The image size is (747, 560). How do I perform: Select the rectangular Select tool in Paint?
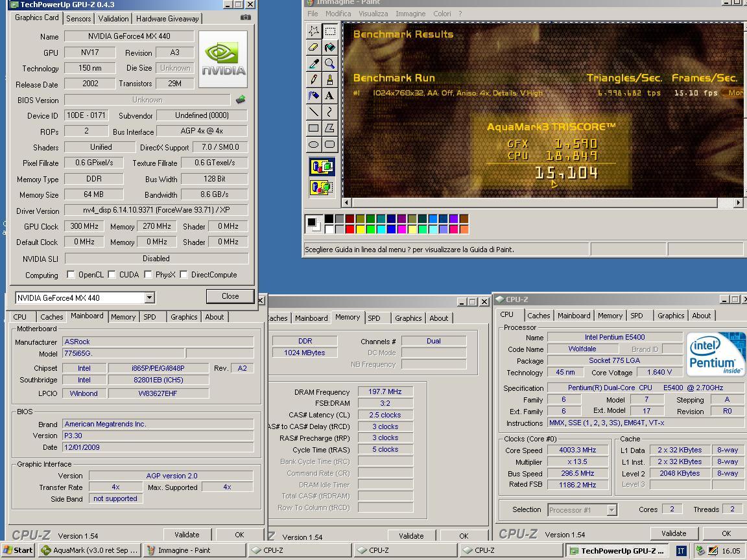[x=329, y=31]
